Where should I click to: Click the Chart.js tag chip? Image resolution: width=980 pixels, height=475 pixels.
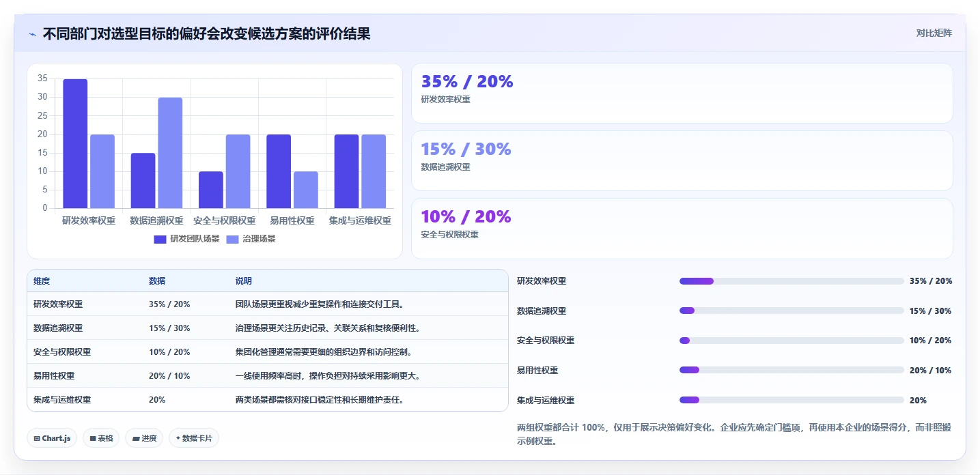click(x=52, y=438)
